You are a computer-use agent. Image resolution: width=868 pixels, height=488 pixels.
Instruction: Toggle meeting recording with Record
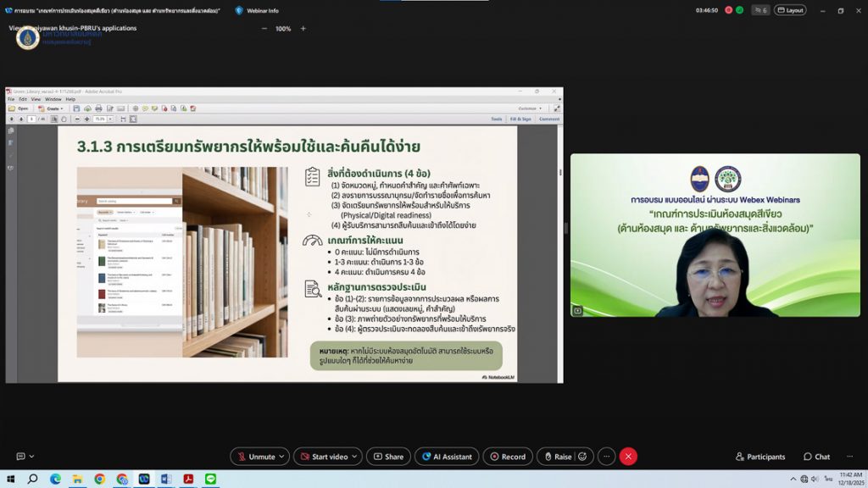[508, 457]
